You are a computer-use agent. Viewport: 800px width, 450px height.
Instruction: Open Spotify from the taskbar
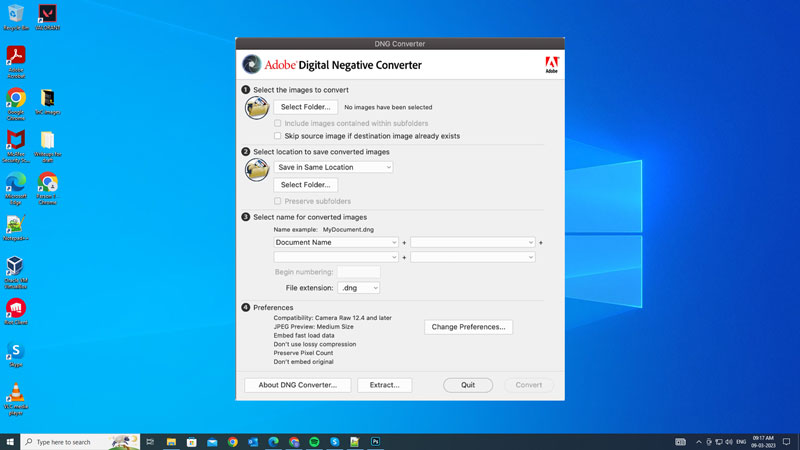coord(314,442)
